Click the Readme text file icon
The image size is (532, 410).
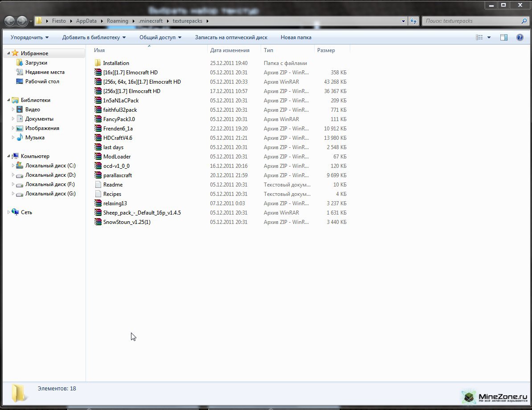tap(98, 185)
